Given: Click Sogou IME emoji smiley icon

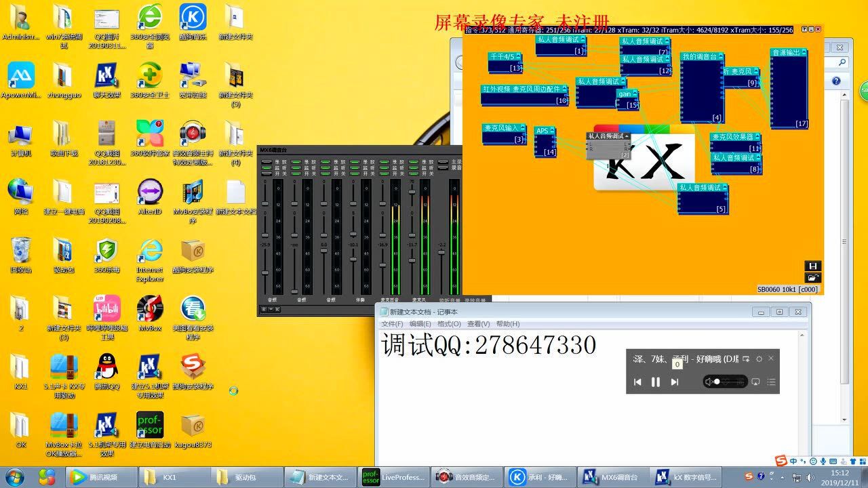Looking at the screenshot, I should pos(813,461).
